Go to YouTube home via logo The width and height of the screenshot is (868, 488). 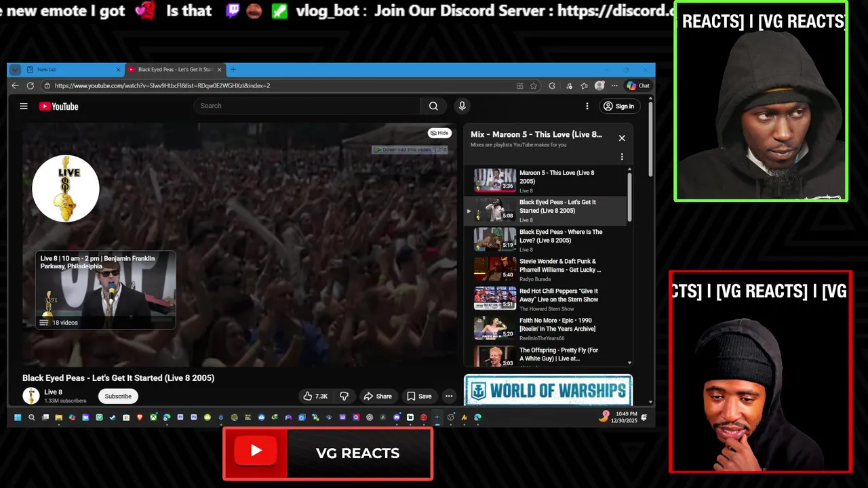click(x=58, y=106)
